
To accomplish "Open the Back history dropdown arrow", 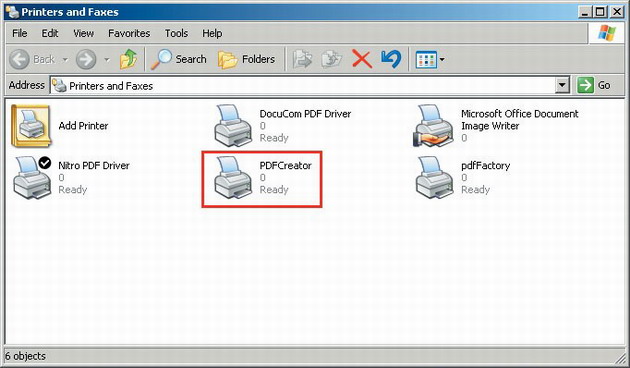I will coord(65,60).
